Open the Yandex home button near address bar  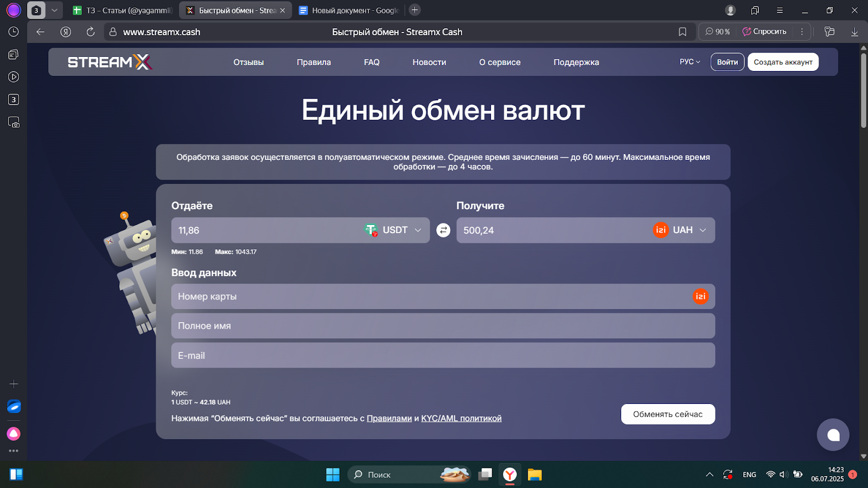click(66, 32)
